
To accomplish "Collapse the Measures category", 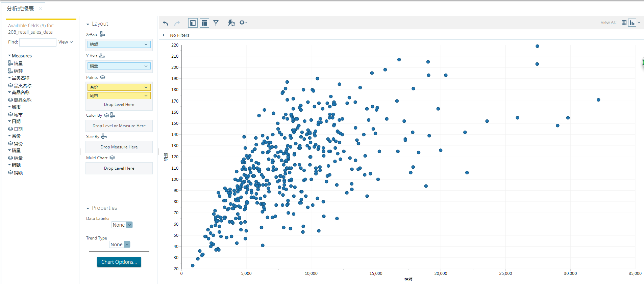I will (x=9, y=56).
